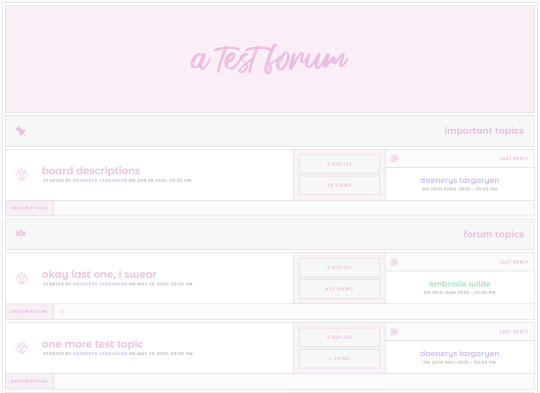
Task: Click the pin icon beside important topics
Action: coord(21,131)
